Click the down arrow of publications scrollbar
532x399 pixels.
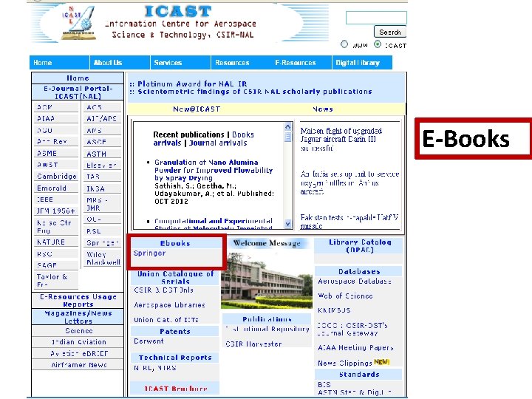[287, 224]
